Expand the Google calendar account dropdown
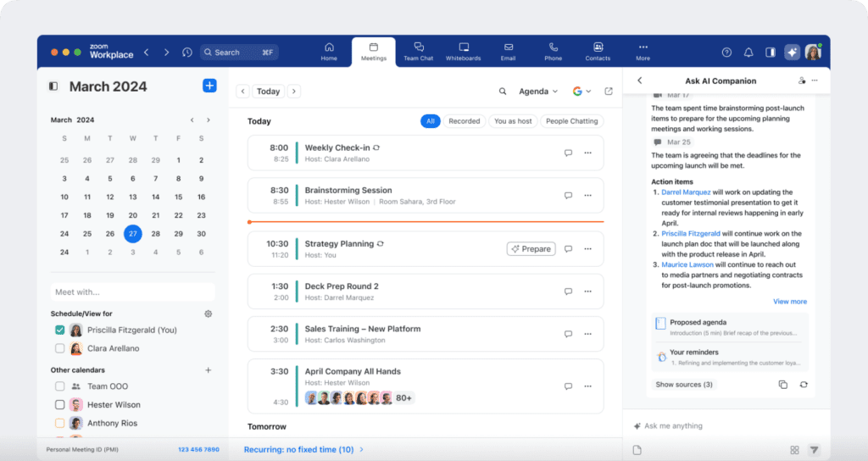Viewport: 868px width, 461px height. click(x=581, y=92)
